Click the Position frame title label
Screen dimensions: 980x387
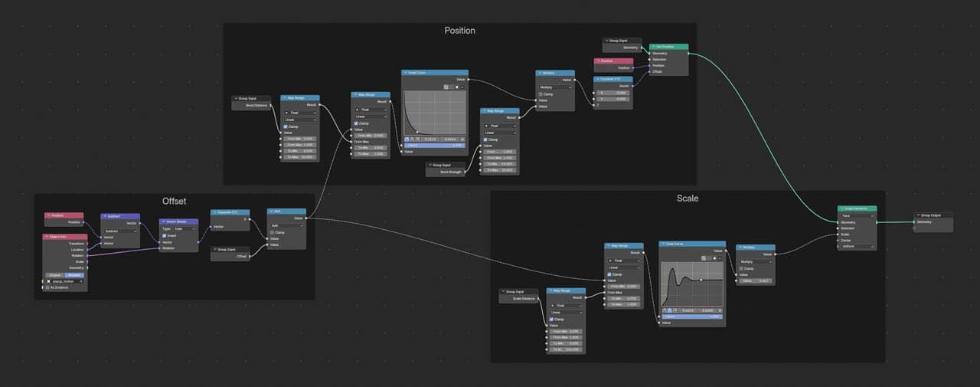459,31
